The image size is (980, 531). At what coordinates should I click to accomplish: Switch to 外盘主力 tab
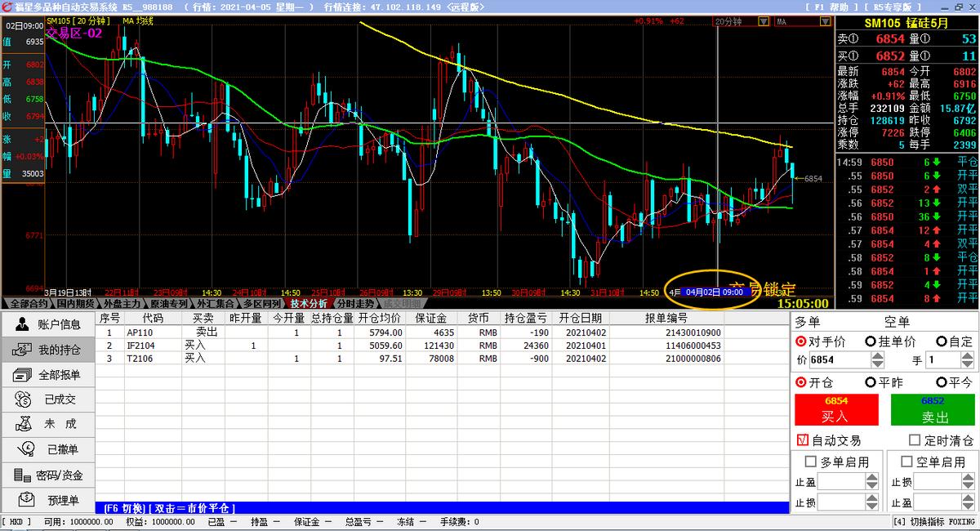122,303
